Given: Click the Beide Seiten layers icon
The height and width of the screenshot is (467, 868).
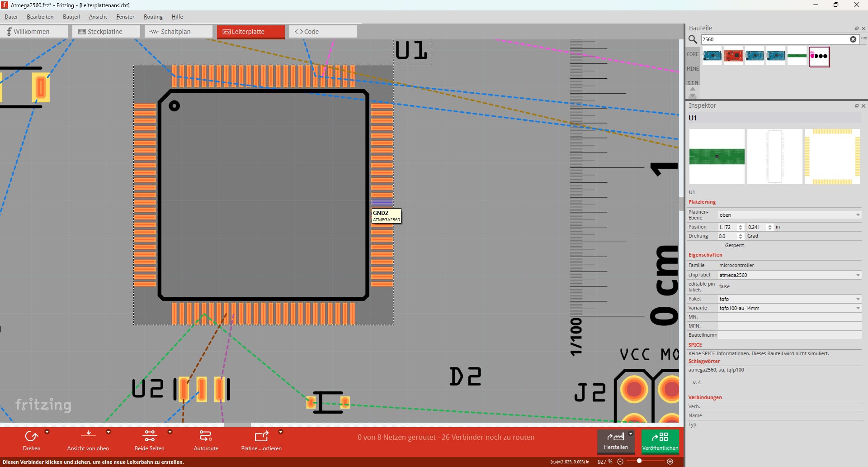Looking at the screenshot, I should [149, 436].
